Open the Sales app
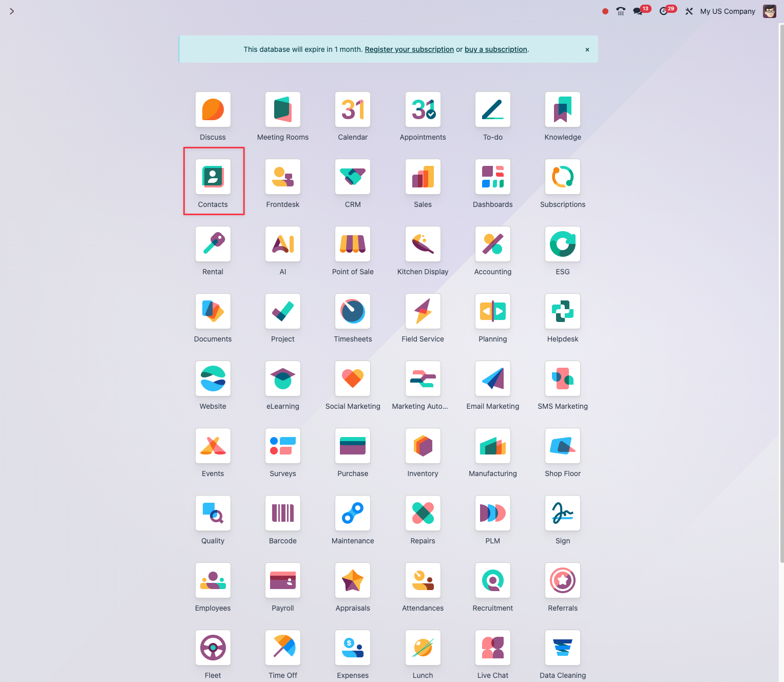This screenshot has width=784, height=682. [423, 177]
